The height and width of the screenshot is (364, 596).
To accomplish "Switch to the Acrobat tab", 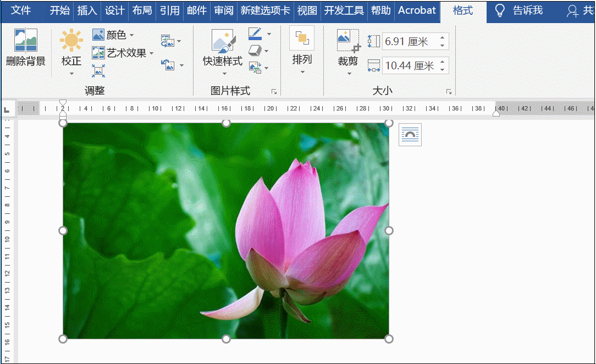I will 417,10.
